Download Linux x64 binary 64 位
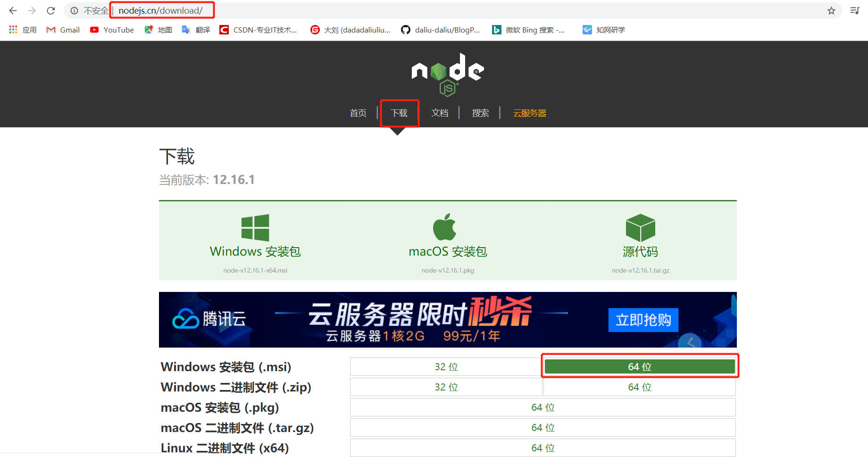 click(543, 448)
